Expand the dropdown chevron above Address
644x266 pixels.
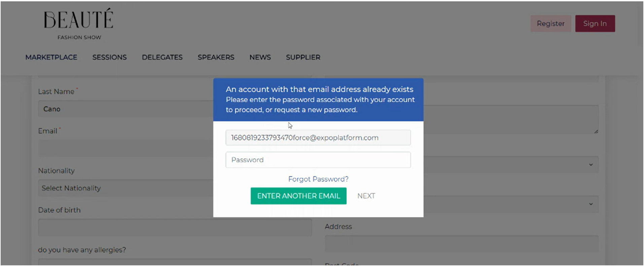point(591,204)
